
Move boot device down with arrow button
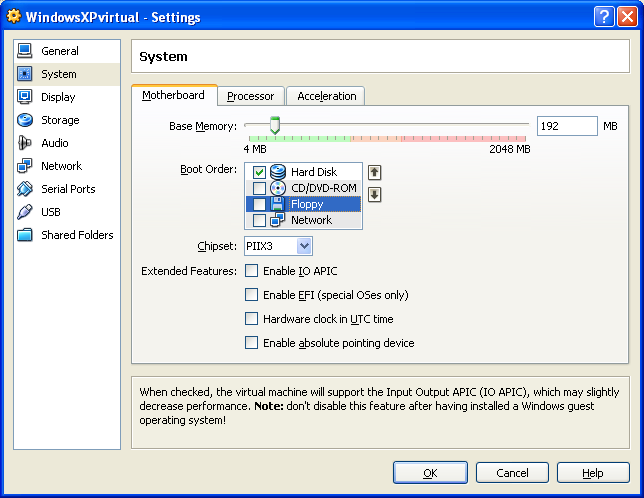pos(374,194)
